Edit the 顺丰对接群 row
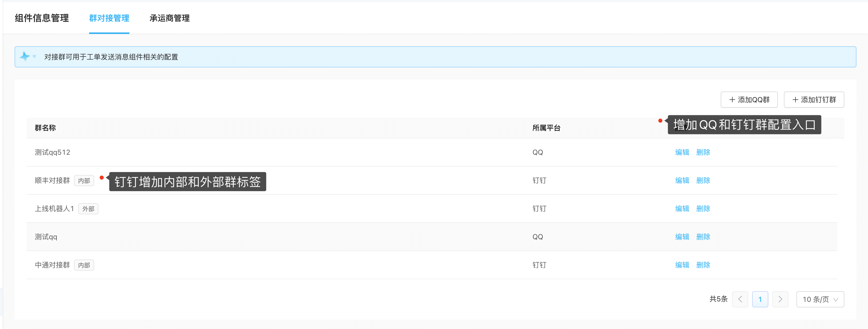Viewport: 868px width, 329px height. tap(682, 181)
